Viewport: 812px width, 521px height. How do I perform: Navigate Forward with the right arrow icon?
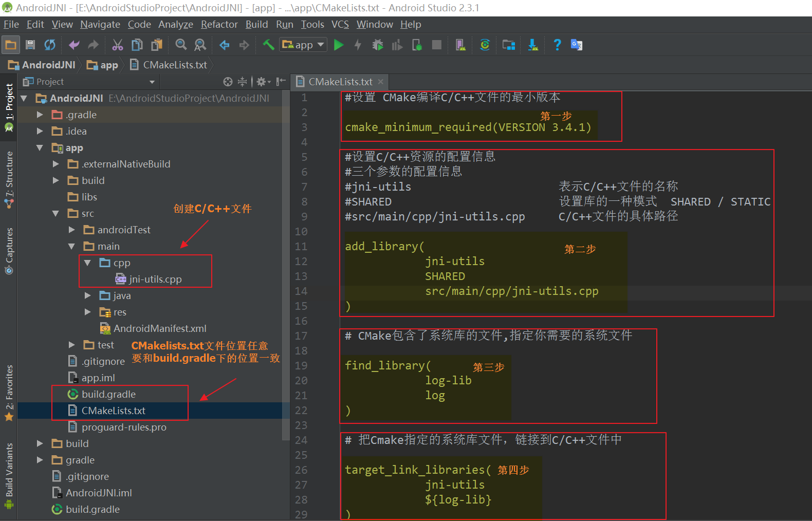click(244, 45)
